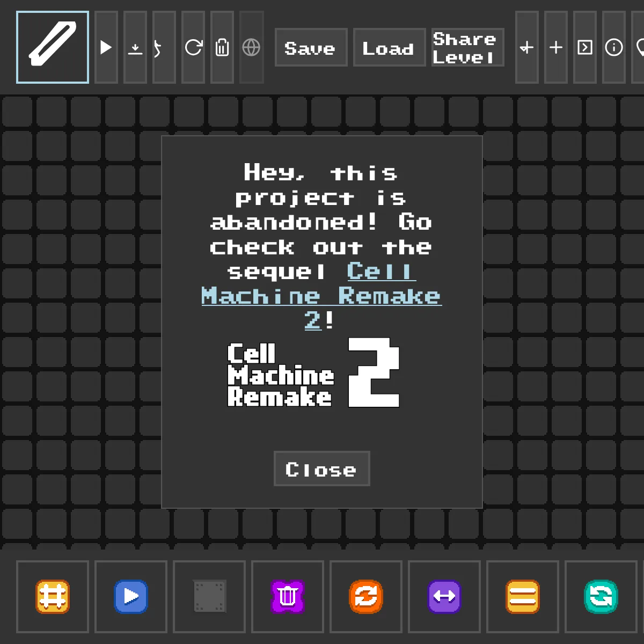Clear the grid with the trash can icon

[x=222, y=47]
